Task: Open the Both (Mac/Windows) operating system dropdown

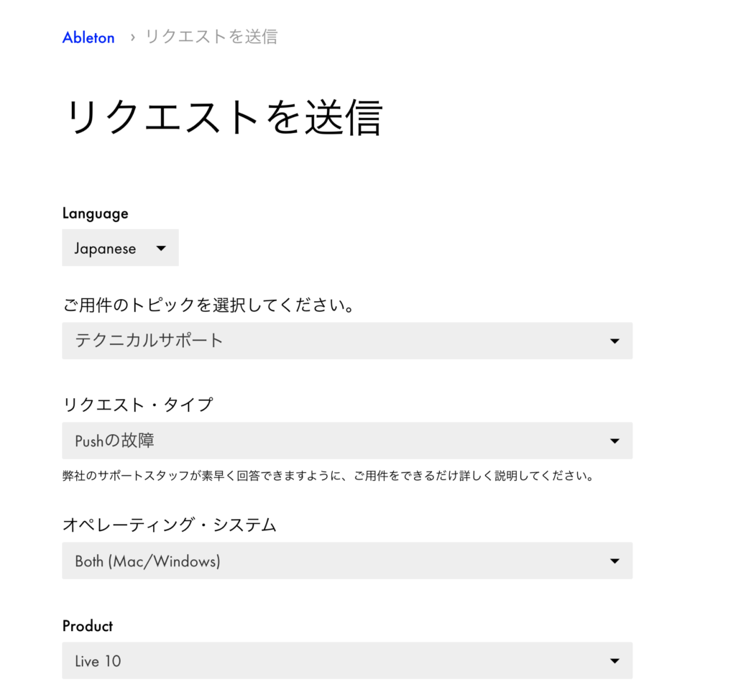Action: coord(346,561)
